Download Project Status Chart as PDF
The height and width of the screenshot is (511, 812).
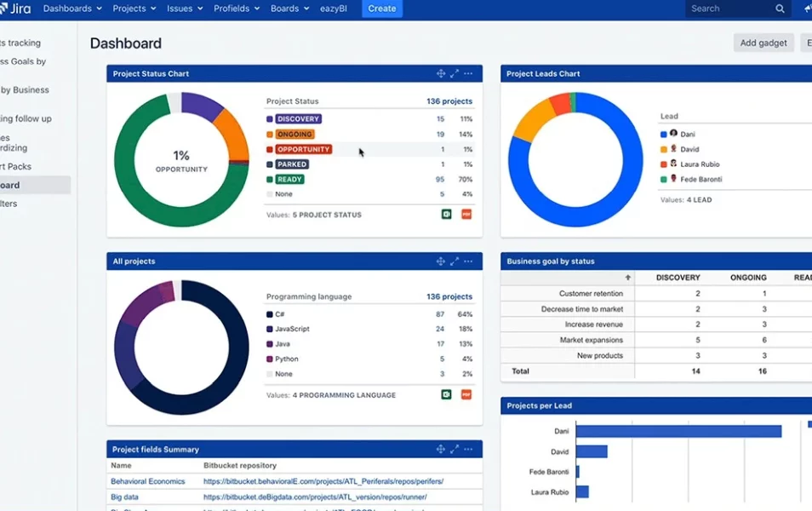tap(466, 215)
